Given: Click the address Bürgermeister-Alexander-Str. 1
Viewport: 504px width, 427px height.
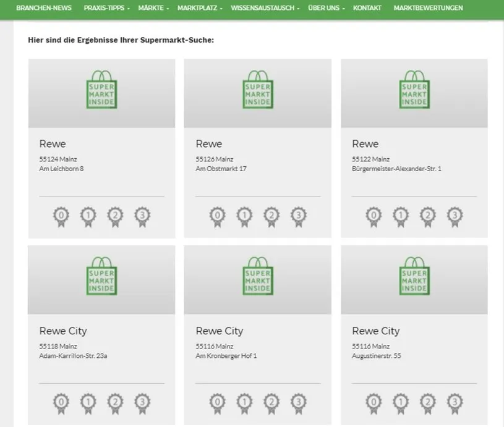Looking at the screenshot, I should [x=396, y=169].
